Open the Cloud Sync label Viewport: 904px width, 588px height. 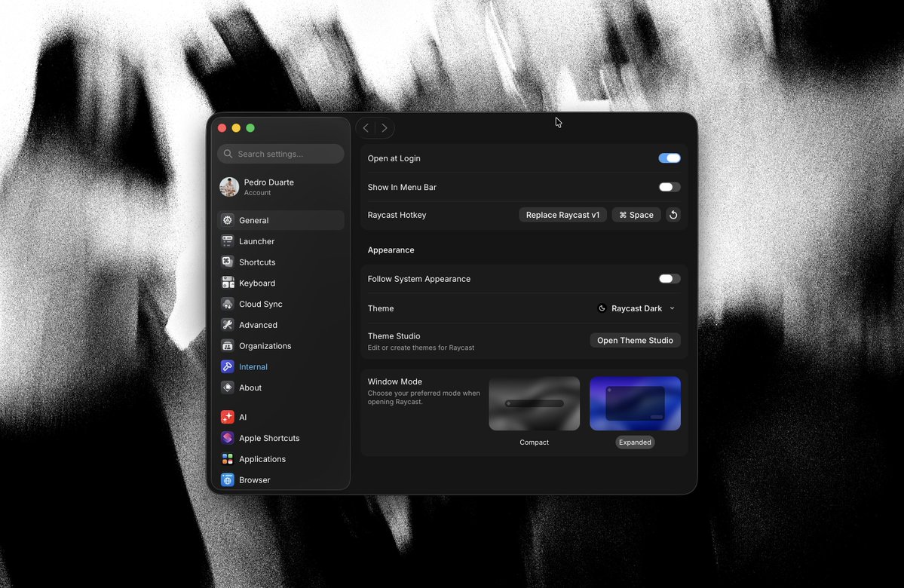261,304
